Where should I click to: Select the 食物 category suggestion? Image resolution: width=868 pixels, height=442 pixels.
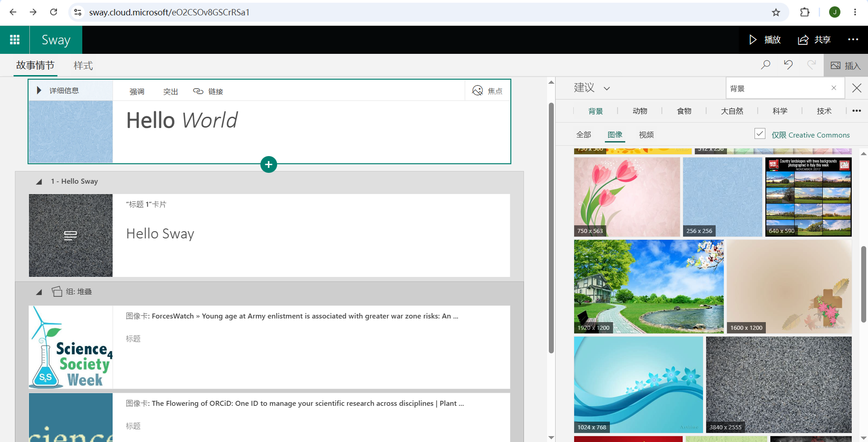pyautogui.click(x=684, y=111)
